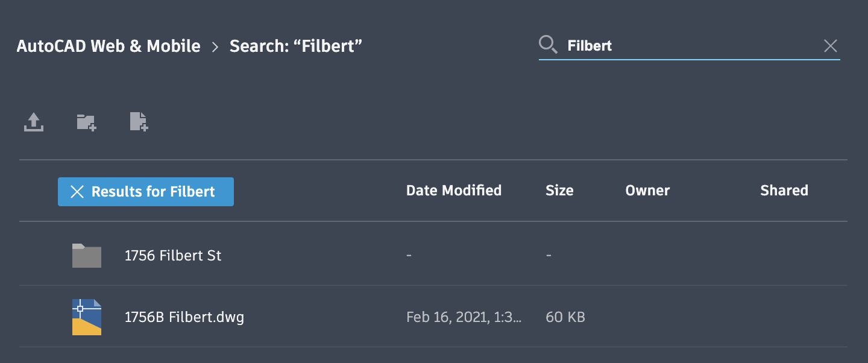Click the Feb 16, 2021 modified date
Viewport: 868px width, 363px height.
click(x=464, y=317)
